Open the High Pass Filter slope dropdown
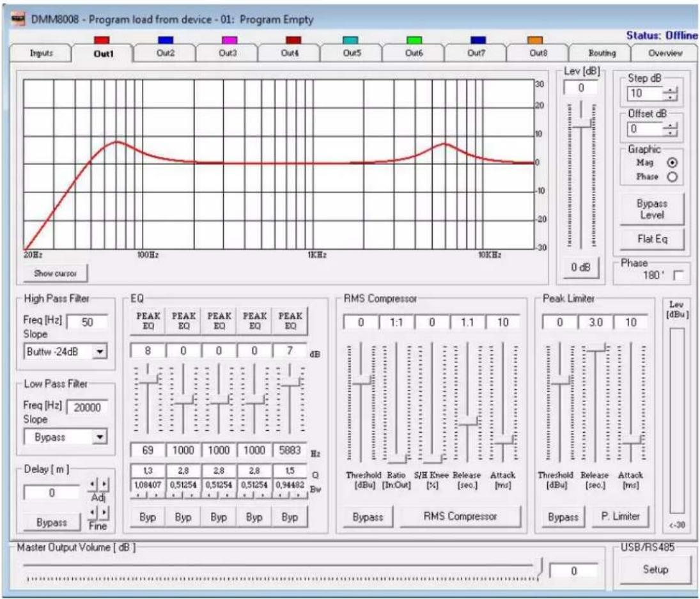This screenshot has height=599, width=700. coord(100,352)
